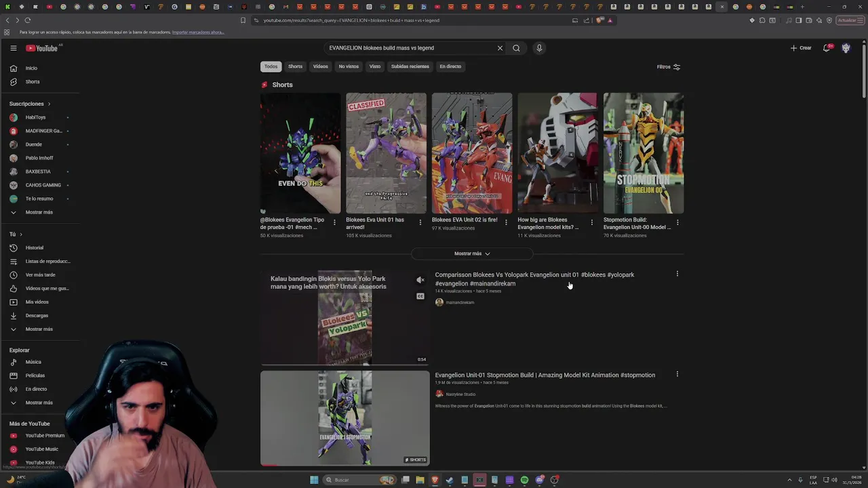Open the Blokees Evangelion Tipo de prueba-01 short thumbnail
The height and width of the screenshot is (488, 868).
tap(300, 153)
